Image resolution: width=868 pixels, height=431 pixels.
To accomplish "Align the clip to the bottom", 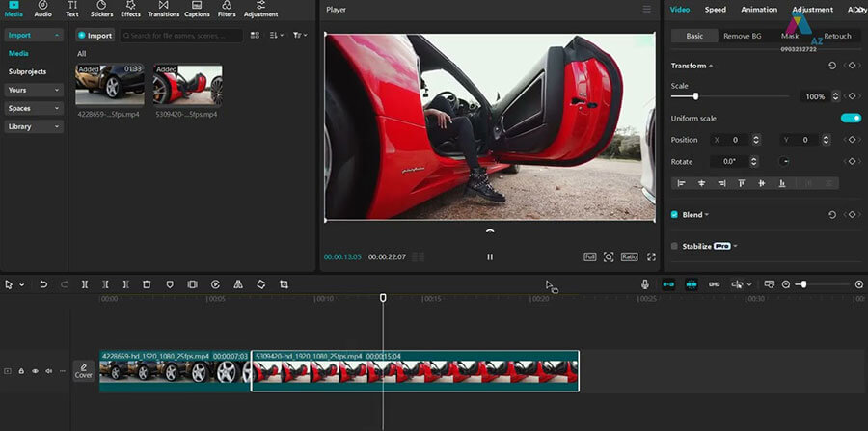I will tap(781, 183).
